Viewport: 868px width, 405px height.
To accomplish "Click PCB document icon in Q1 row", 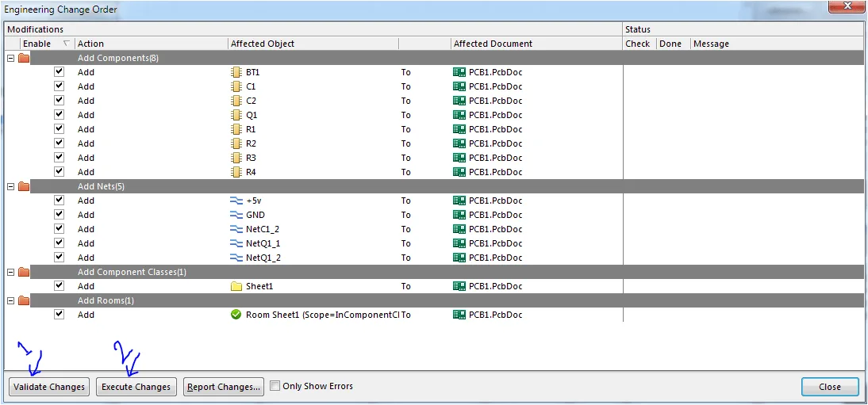I will pos(459,115).
